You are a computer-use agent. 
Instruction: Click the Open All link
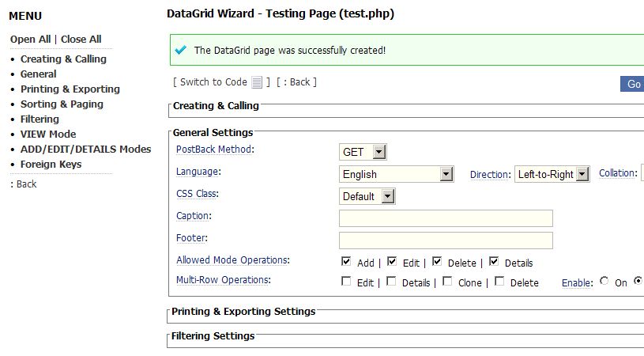coord(30,40)
